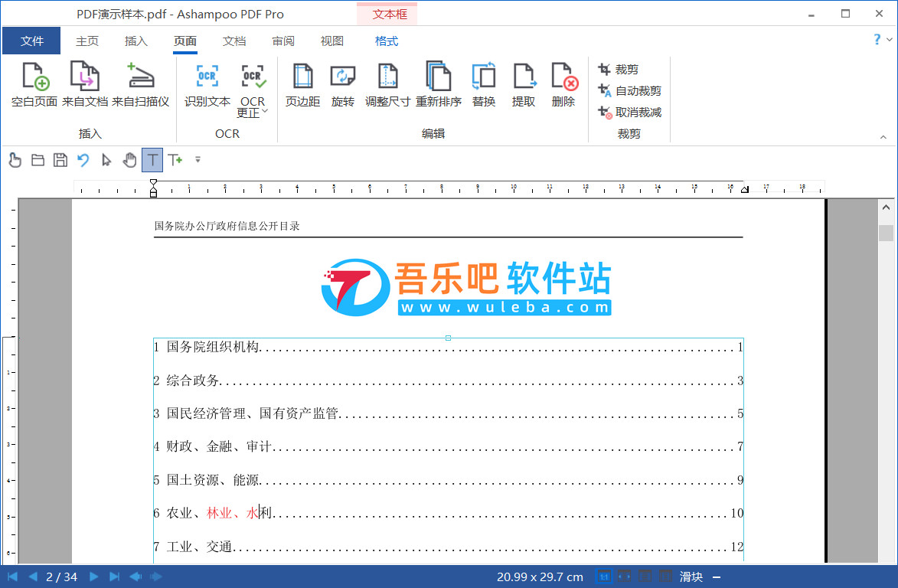Click the left indent marker on ruler
898x588 pixels.
(153, 188)
